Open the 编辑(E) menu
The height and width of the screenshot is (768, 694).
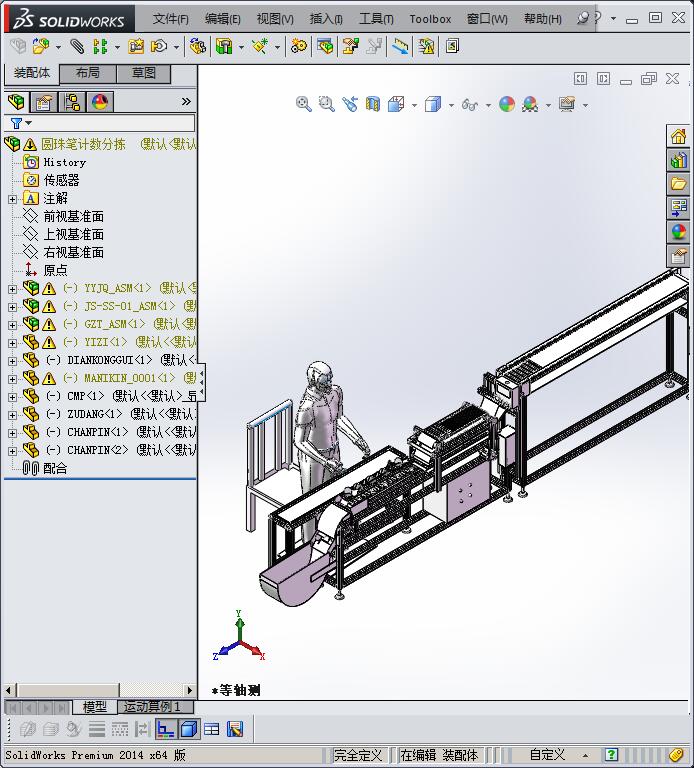tap(223, 19)
